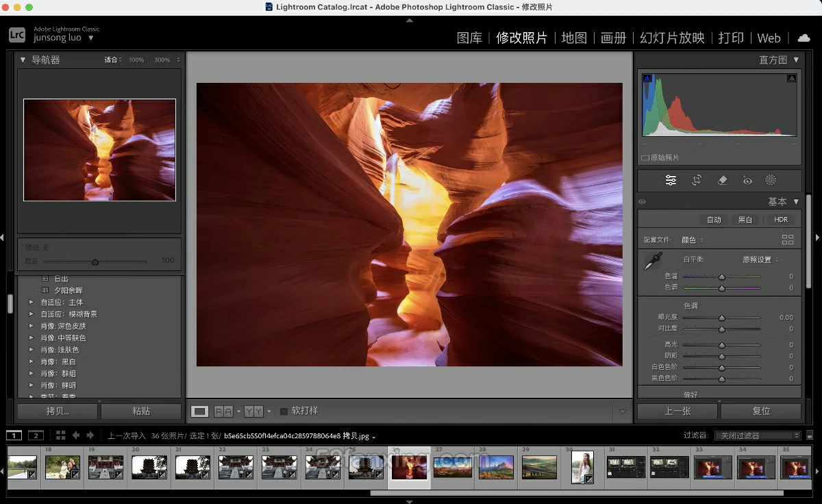Click the 粘贴 button
The width and height of the screenshot is (822, 504).
141,411
